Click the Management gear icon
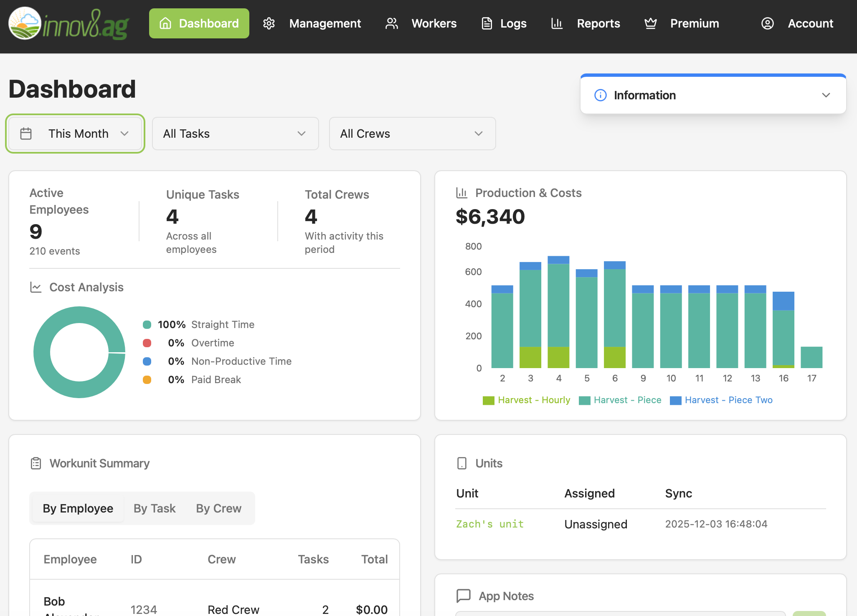The image size is (857, 616). point(269,23)
